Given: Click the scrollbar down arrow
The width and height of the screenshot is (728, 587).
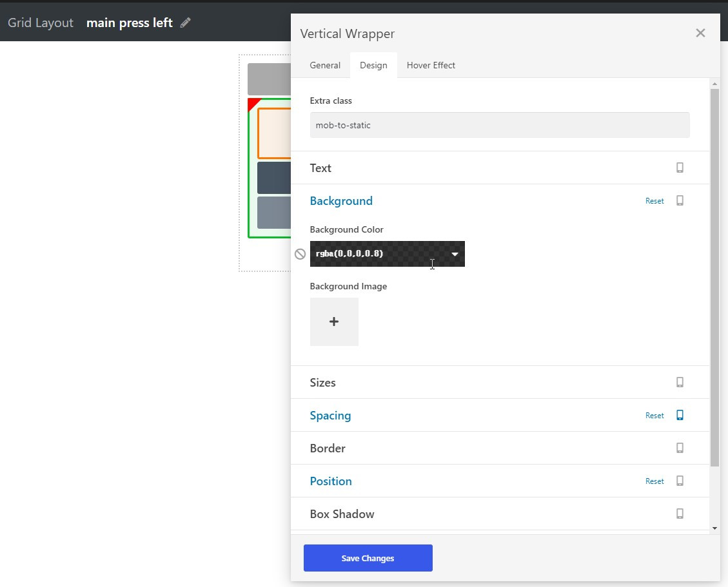Looking at the screenshot, I should [x=714, y=528].
